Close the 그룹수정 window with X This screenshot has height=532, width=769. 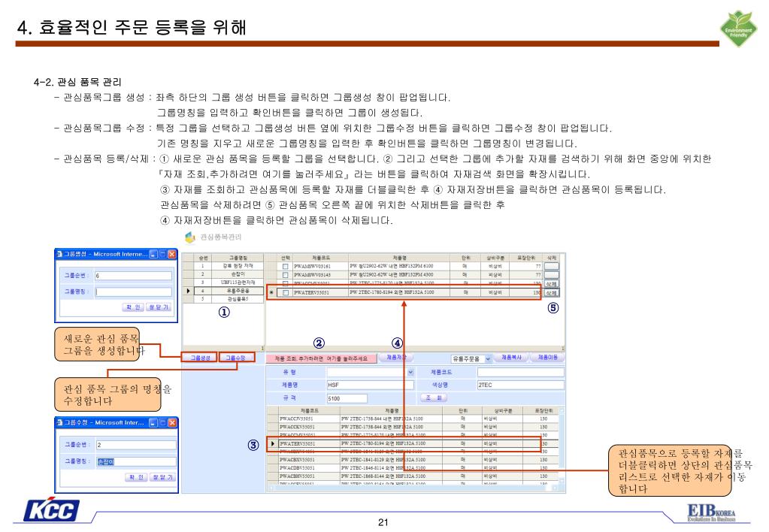172,422
